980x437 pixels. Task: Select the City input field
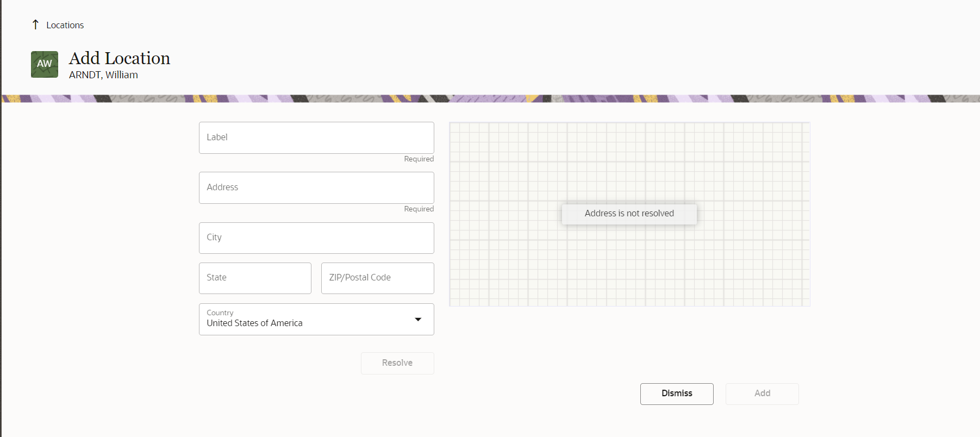click(x=316, y=238)
